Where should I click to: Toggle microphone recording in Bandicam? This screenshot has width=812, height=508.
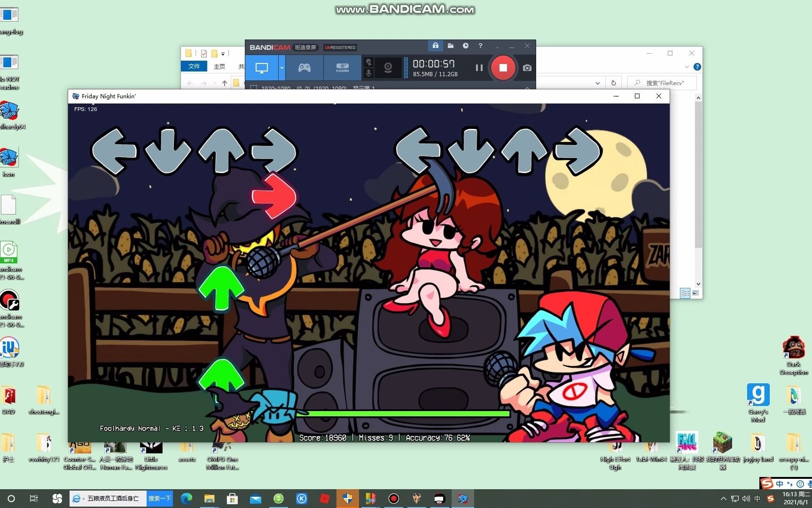coord(369,73)
